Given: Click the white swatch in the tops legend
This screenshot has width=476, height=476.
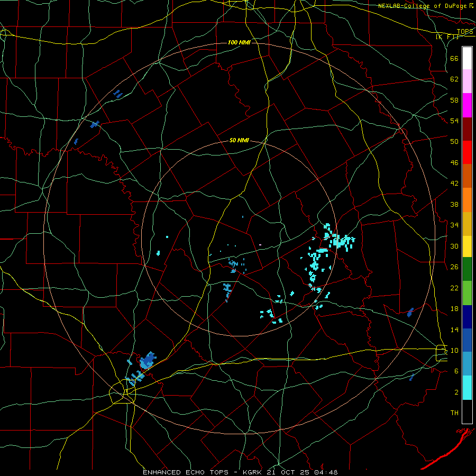Looking at the screenshot, I should point(467,58).
